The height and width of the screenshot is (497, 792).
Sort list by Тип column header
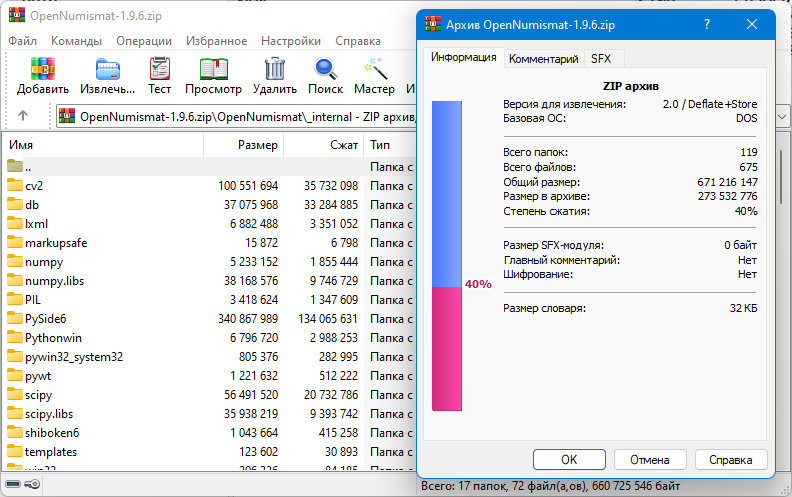tap(389, 145)
